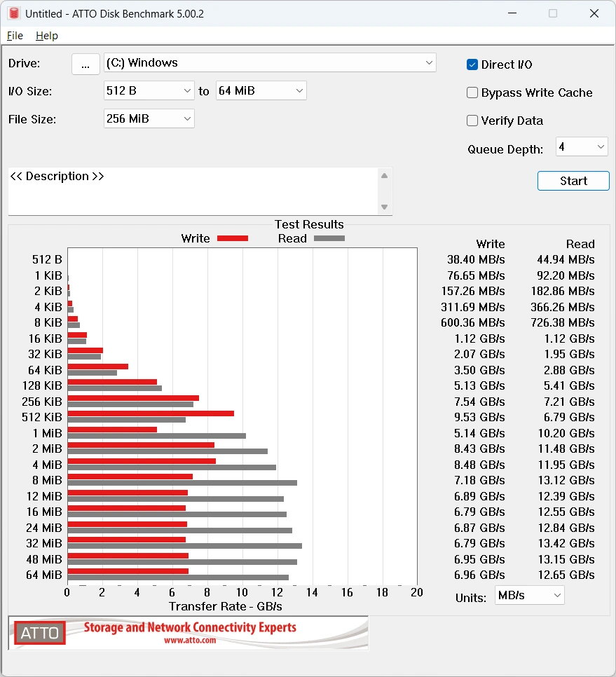Enable the Verify Data checkbox

(x=472, y=121)
